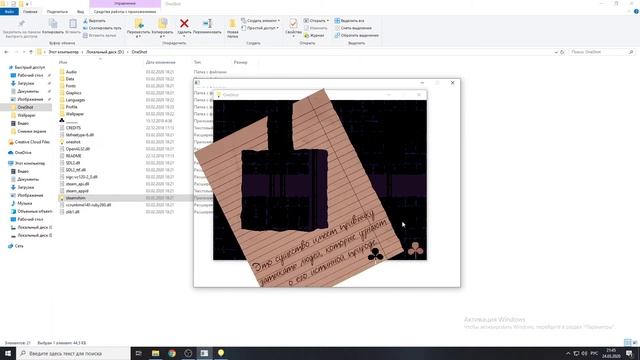Switch to Details view using status bar icon

[x=627, y=342]
